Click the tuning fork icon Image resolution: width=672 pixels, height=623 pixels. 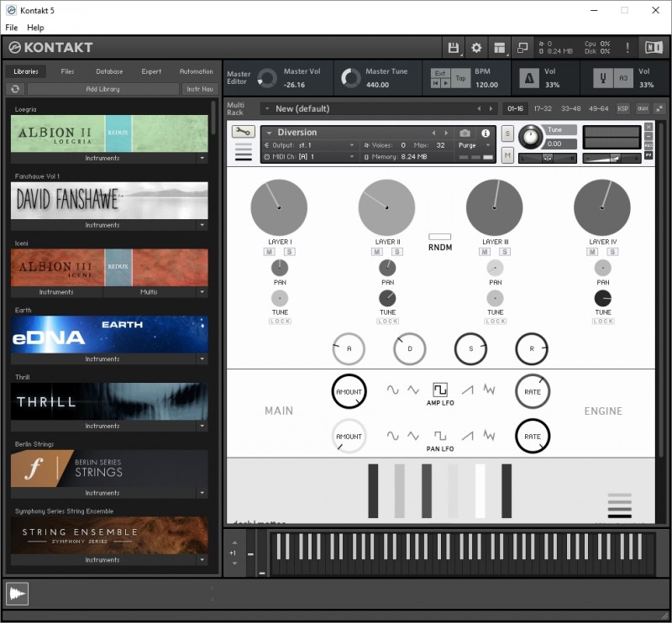click(x=602, y=78)
